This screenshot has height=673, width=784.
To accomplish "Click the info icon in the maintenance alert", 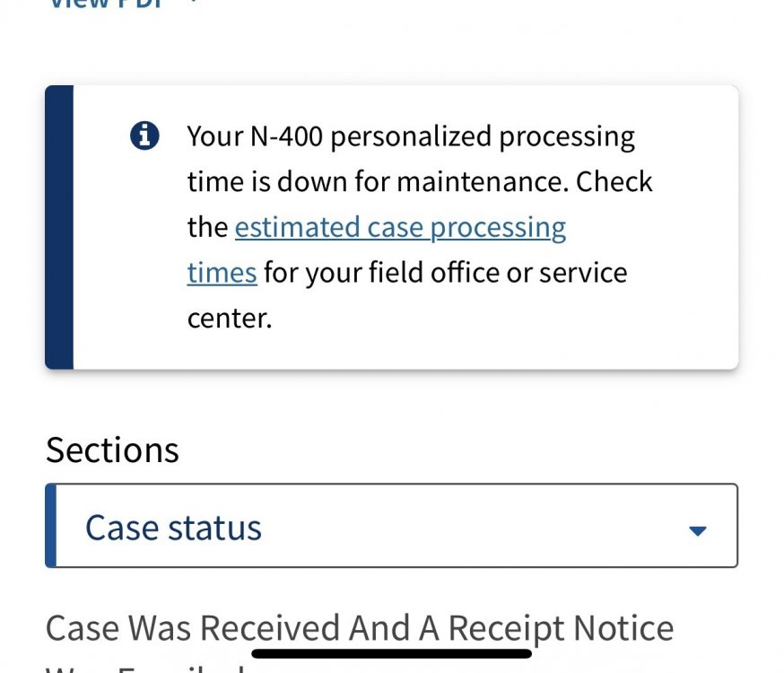I will tap(144, 136).
